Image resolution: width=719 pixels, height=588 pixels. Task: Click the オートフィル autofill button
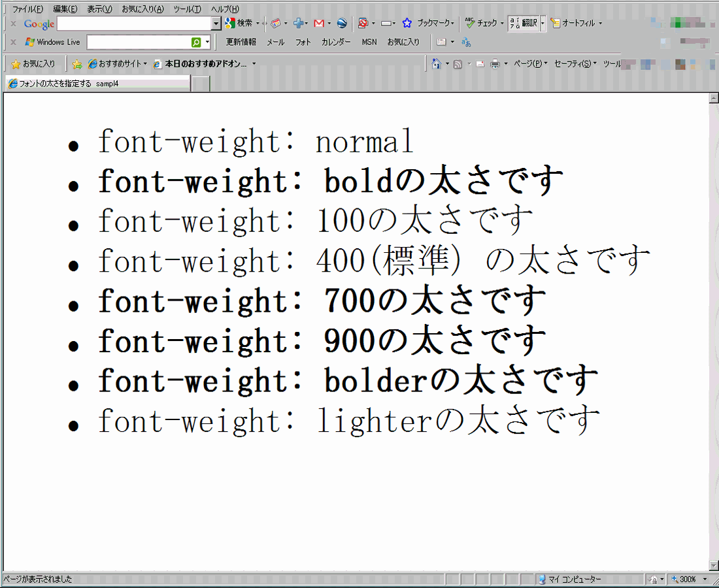tap(573, 23)
